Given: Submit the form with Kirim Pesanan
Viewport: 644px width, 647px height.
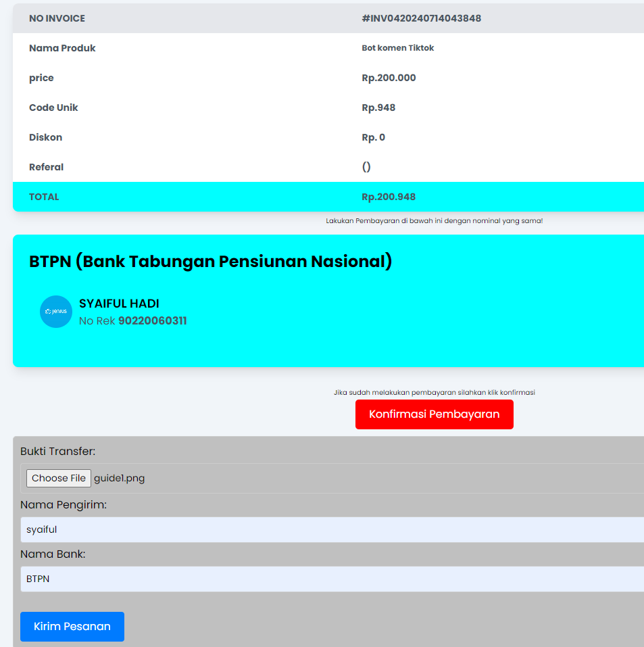Looking at the screenshot, I should click(x=72, y=626).
